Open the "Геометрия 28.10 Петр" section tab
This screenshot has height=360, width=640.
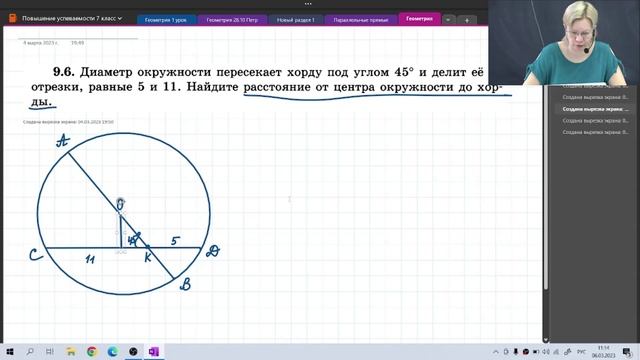point(232,20)
